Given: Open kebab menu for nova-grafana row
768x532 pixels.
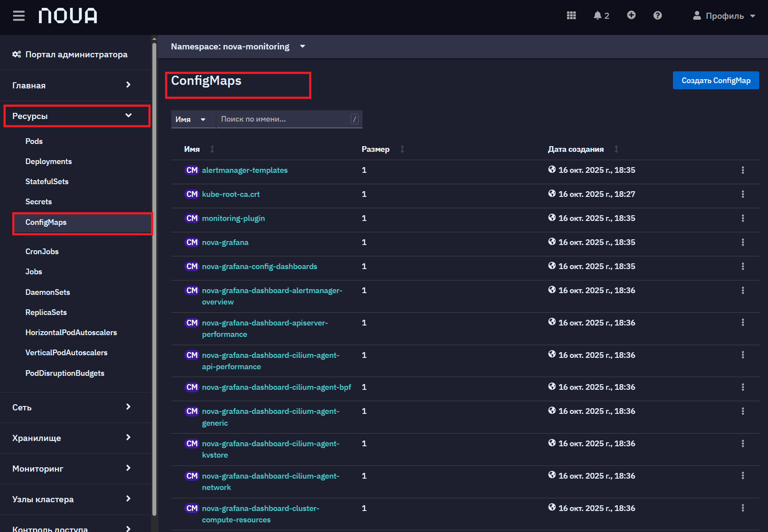Looking at the screenshot, I should coord(743,242).
